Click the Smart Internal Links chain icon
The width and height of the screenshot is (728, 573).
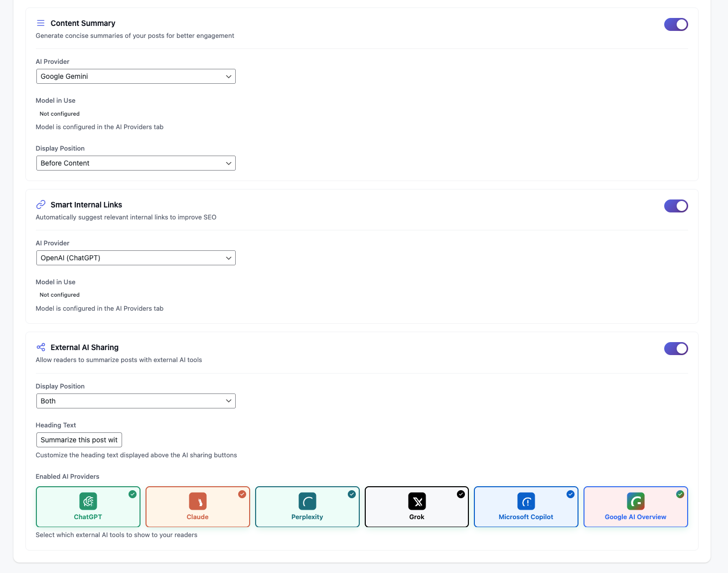[x=40, y=204]
